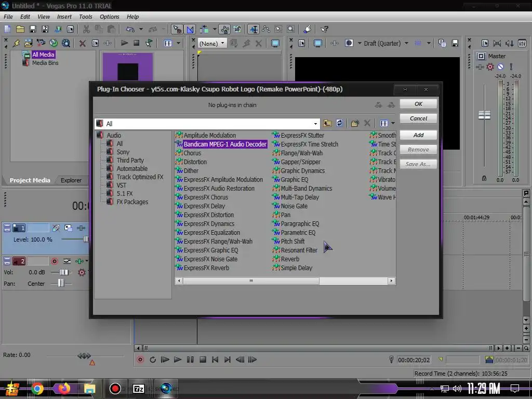Screen dimensions: 532x399
Task: Click the transport Pause button
Action: pos(190,360)
